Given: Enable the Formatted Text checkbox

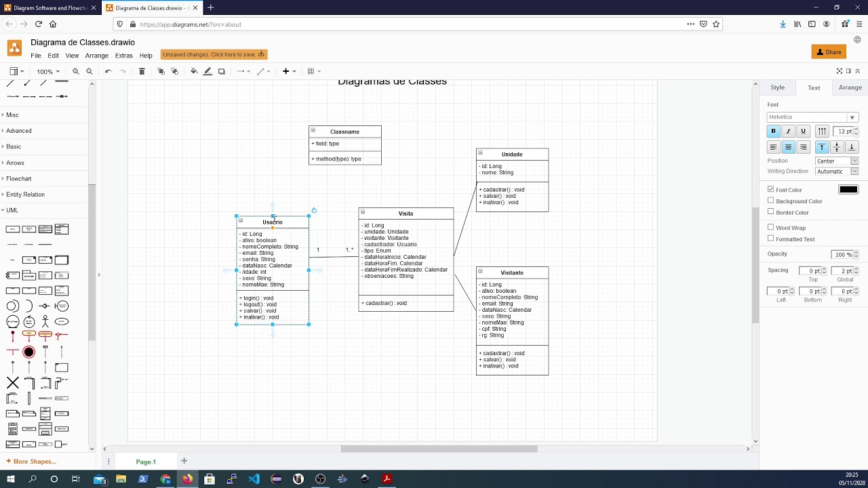Looking at the screenshot, I should point(770,239).
